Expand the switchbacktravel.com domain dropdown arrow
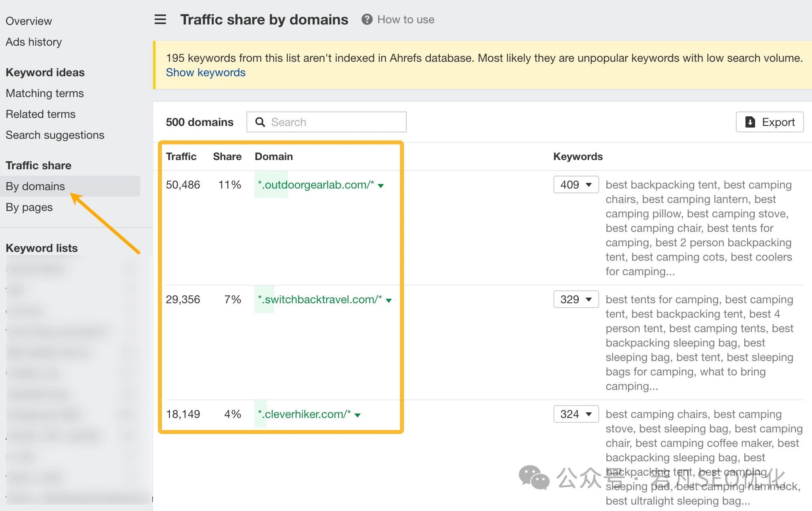The width and height of the screenshot is (812, 511). coord(388,300)
